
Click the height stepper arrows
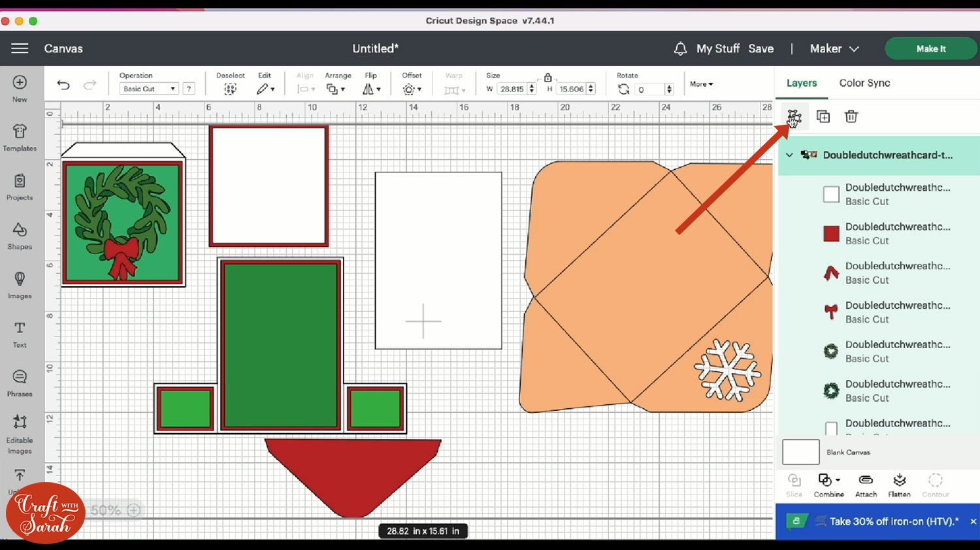point(591,89)
